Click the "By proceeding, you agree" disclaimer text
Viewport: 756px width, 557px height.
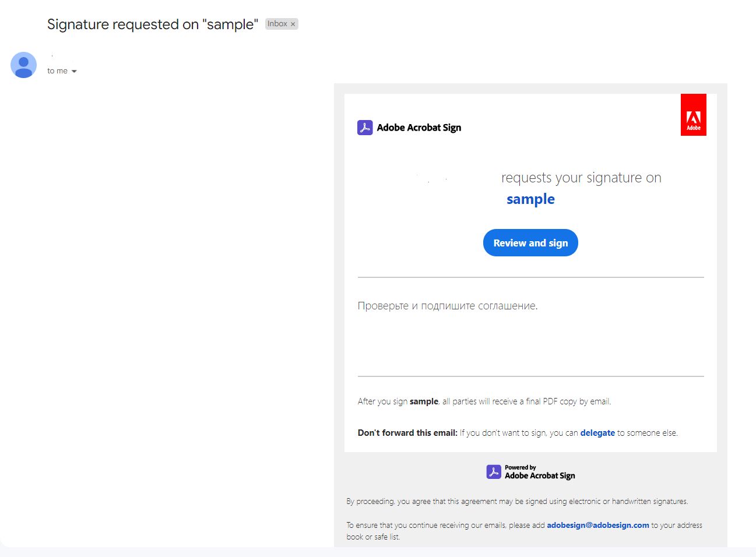click(x=517, y=501)
